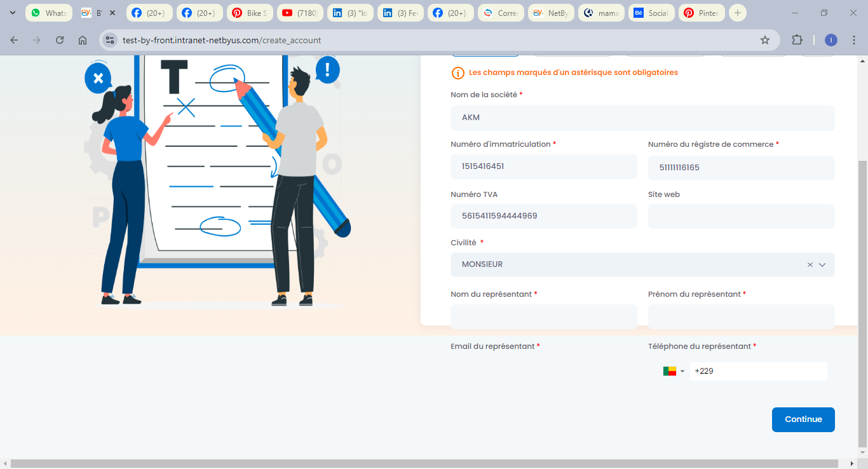Click the Site web input field
Screen dimensions: 868x469
741,216
